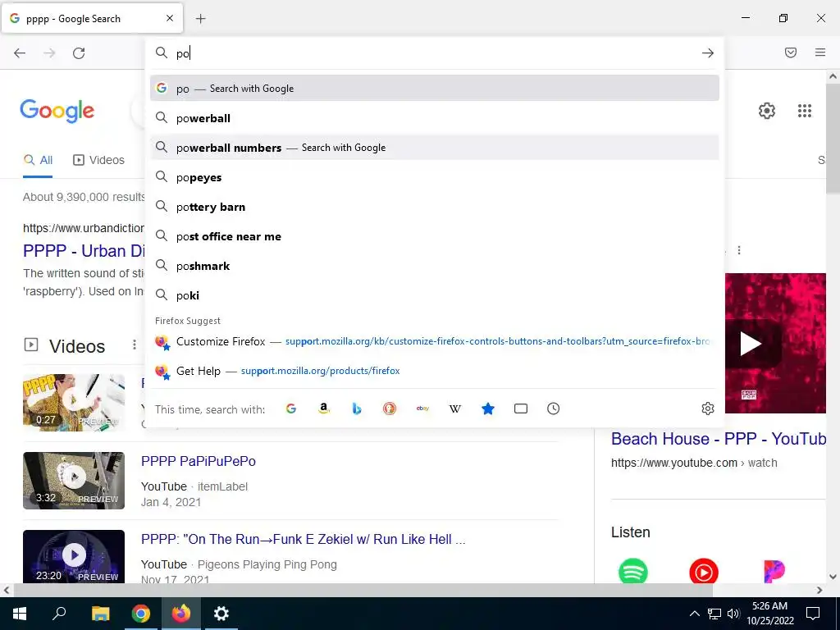Select 'po — Search with Google' suggestion
This screenshot has height=630, width=840.
pyautogui.click(x=435, y=89)
